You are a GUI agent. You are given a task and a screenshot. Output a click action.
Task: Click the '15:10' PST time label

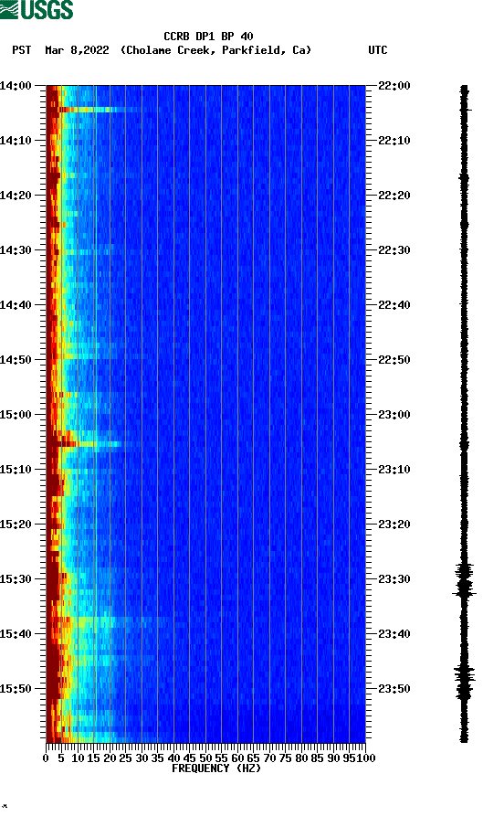[16, 470]
